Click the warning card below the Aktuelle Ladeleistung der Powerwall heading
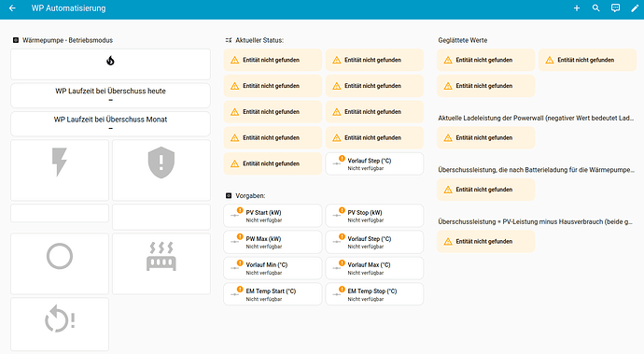Image resolution: width=644 pixels, height=354 pixels. click(486, 137)
